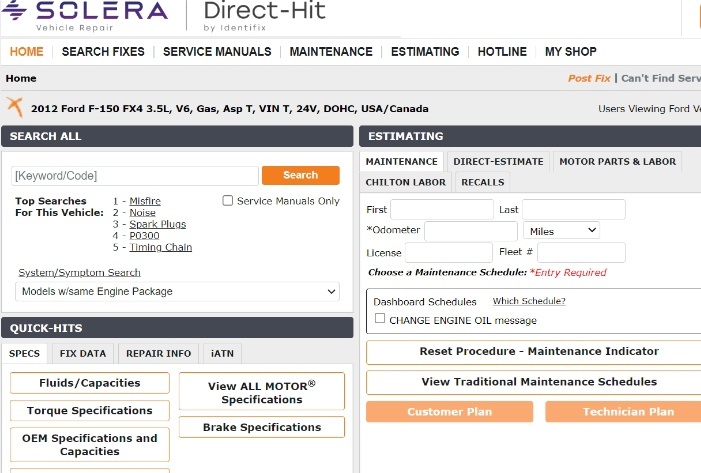Click the Customer Plan button
Screen dimensions: 701x473
(449, 411)
